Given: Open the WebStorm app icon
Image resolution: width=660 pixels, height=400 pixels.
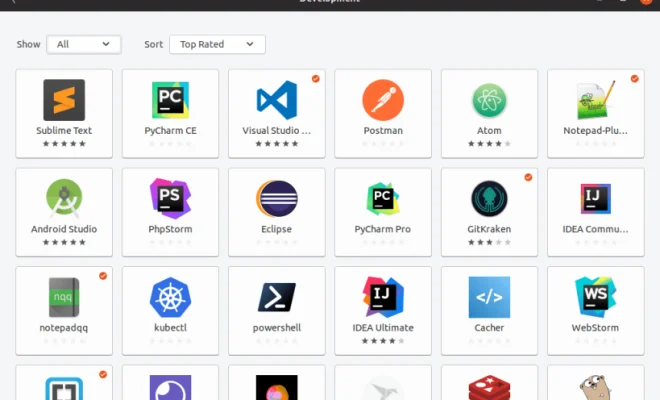Looking at the screenshot, I should point(596,297).
